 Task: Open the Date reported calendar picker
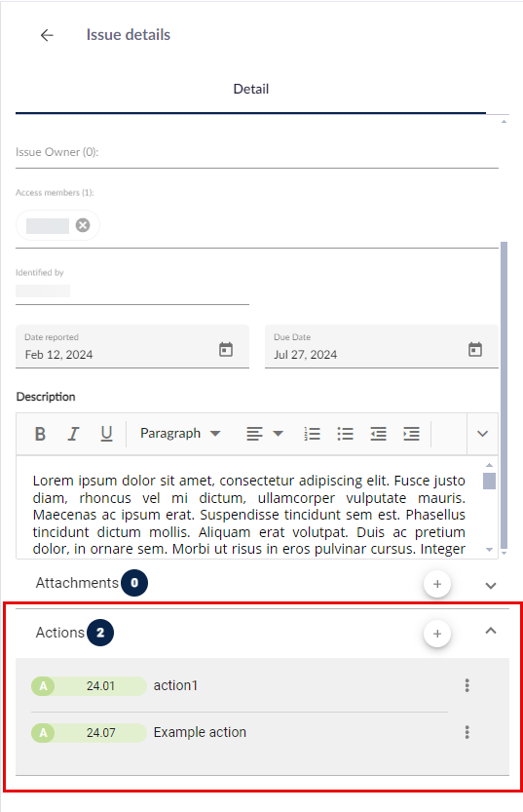pos(226,350)
